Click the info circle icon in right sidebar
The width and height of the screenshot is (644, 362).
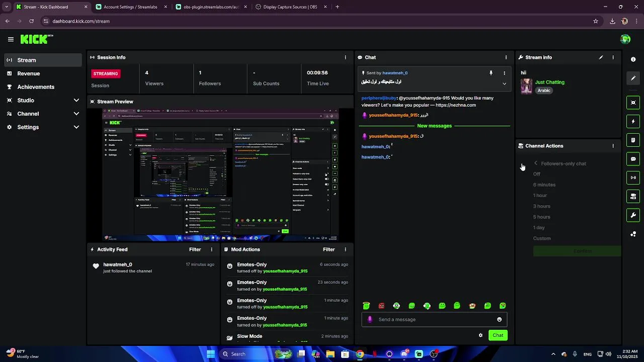pyautogui.click(x=633, y=59)
